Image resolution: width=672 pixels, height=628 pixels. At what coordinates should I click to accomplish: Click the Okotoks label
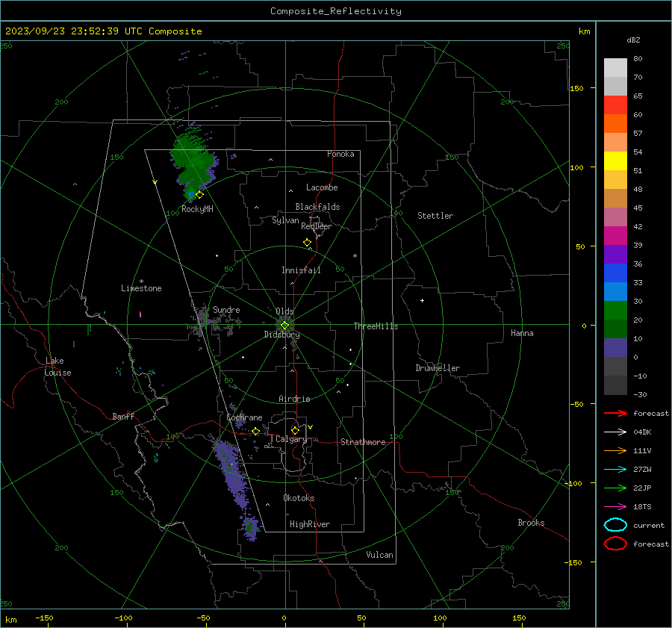299,498
